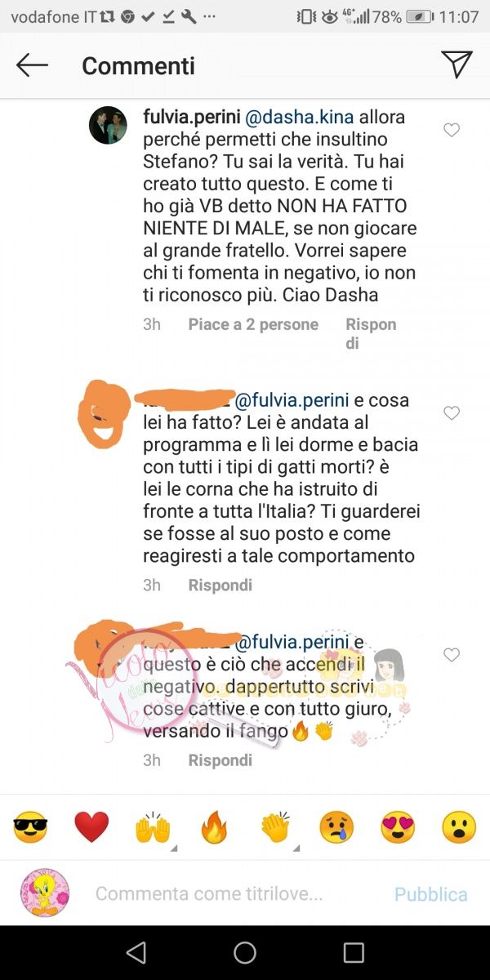This screenshot has height=980, width=490.
Task: Tap Pubblica to post the comment
Action: point(431,894)
